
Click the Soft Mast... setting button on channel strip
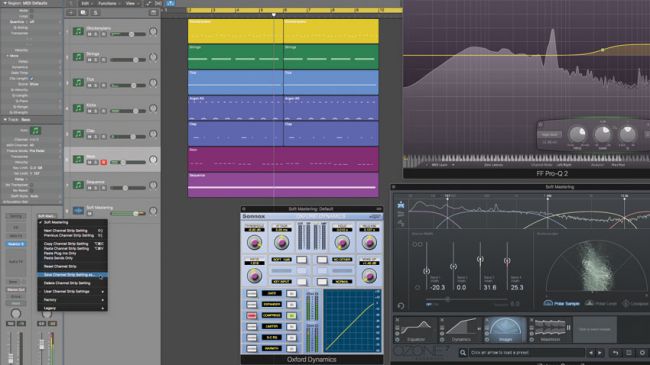coord(46,216)
